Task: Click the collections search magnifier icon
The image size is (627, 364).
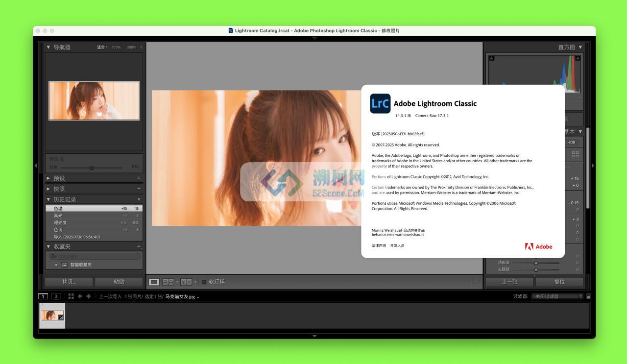Action: (53, 256)
